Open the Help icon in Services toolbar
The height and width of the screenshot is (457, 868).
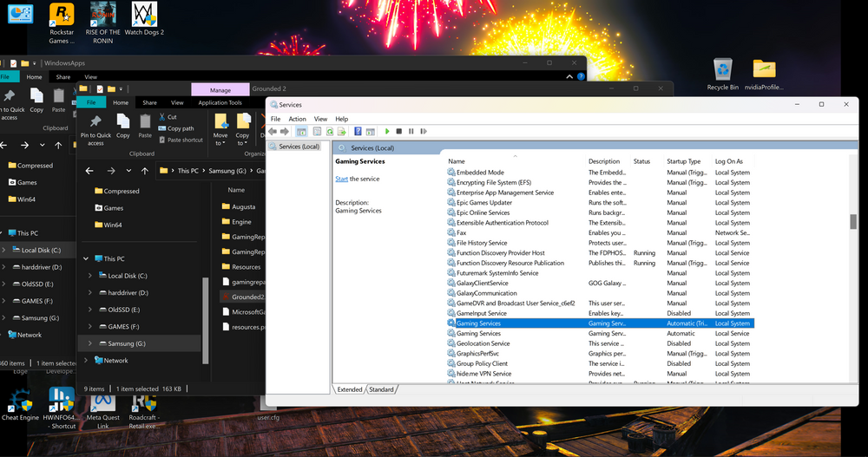point(358,131)
